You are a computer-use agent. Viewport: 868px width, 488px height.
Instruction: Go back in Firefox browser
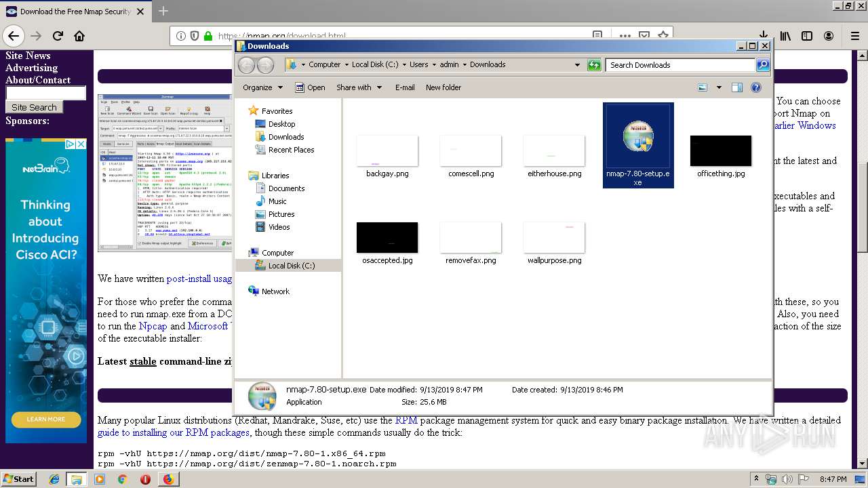[14, 36]
